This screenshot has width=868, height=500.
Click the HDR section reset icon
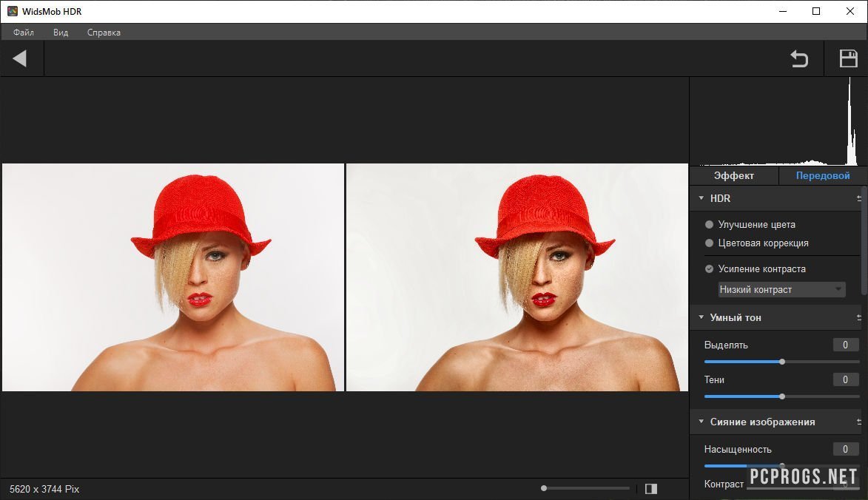pyautogui.click(x=859, y=198)
